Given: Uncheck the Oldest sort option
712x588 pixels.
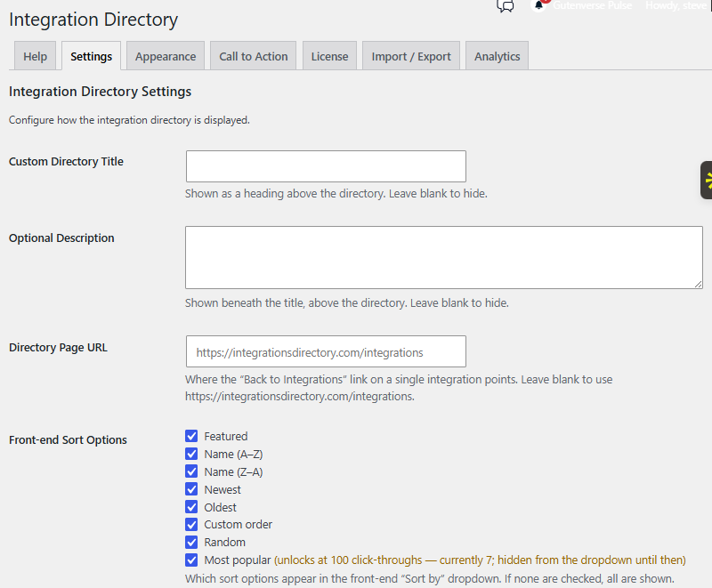Looking at the screenshot, I should pos(191,507).
